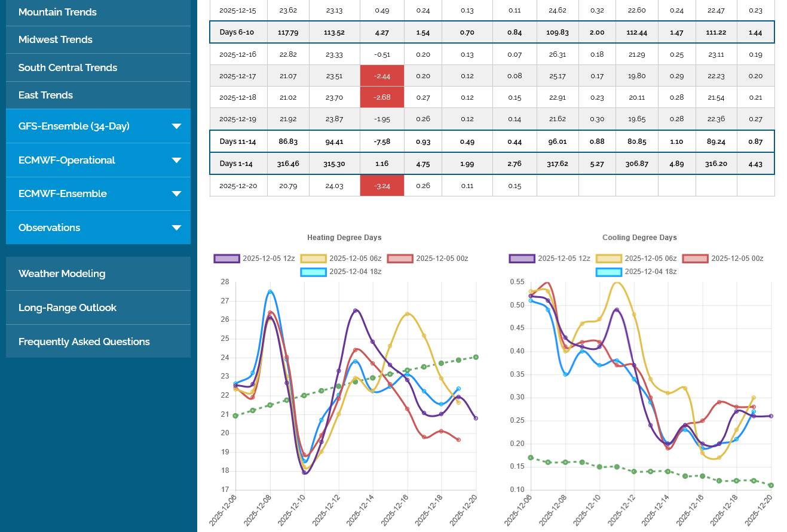Screen dimensions: 787x532
Task: Click the arrow icon beside GFS-Ensemble (34-Day)
Action: 176,126
